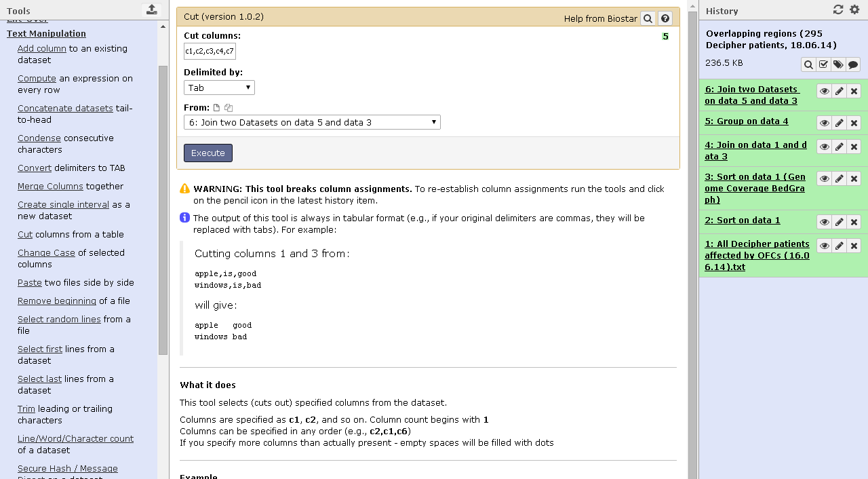View data of dataset 1 eye icon
868x479 pixels.
824,246
